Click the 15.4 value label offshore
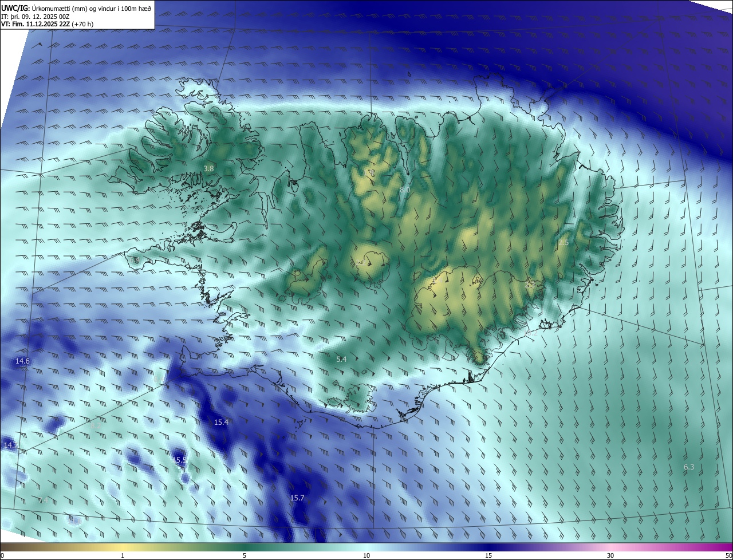The width and height of the screenshot is (733, 560). coord(221,422)
